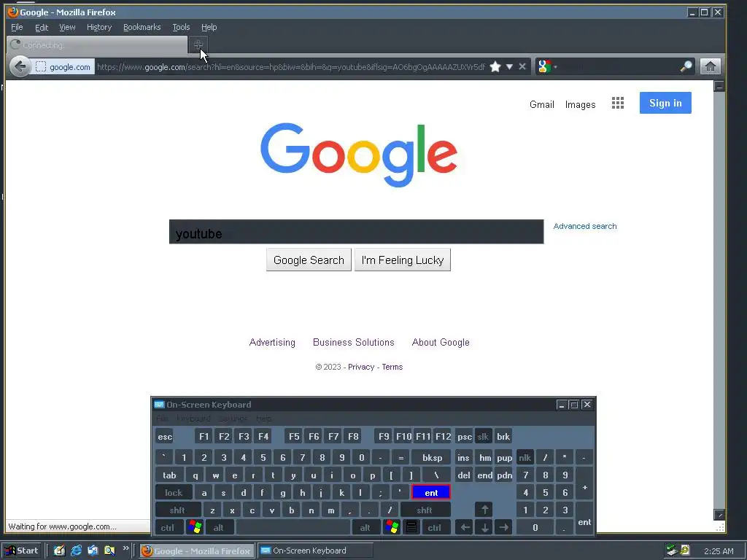Click the Google Search button

tap(309, 260)
